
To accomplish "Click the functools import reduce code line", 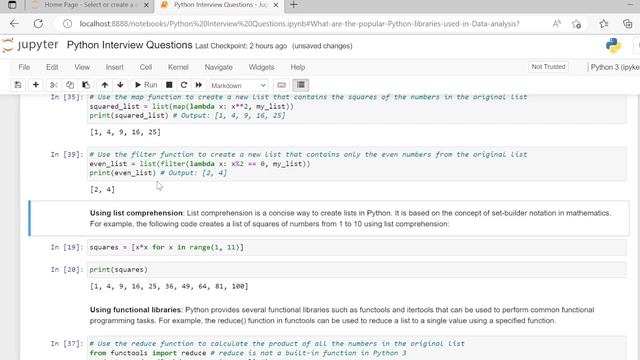I will tap(248, 353).
